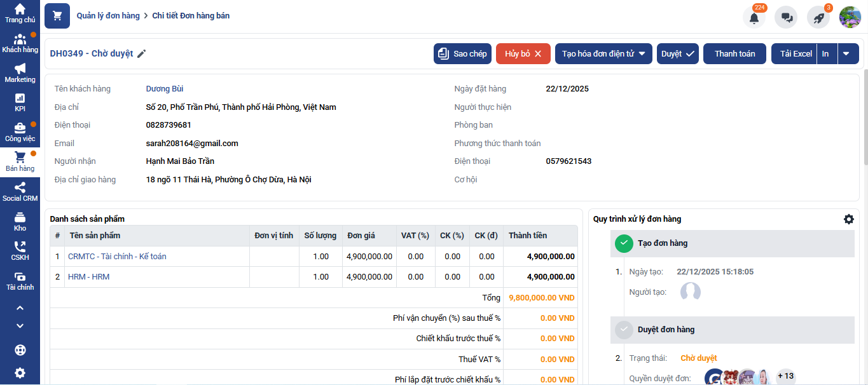Open the shopping cart module icon

pos(57,16)
